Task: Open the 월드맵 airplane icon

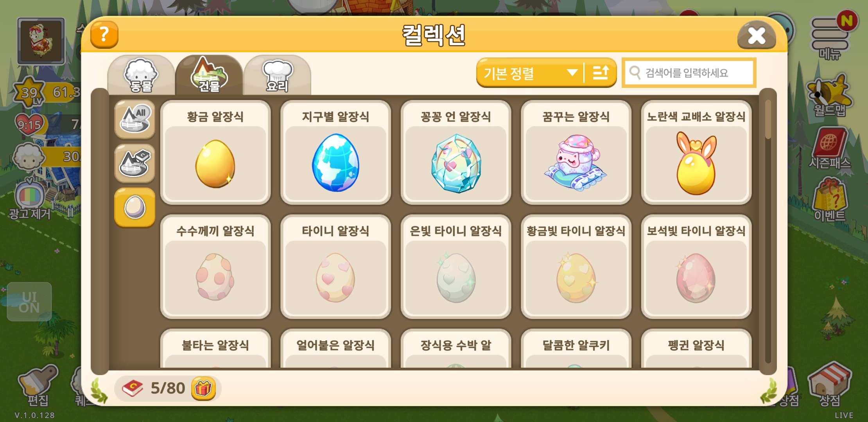Action: tap(830, 97)
